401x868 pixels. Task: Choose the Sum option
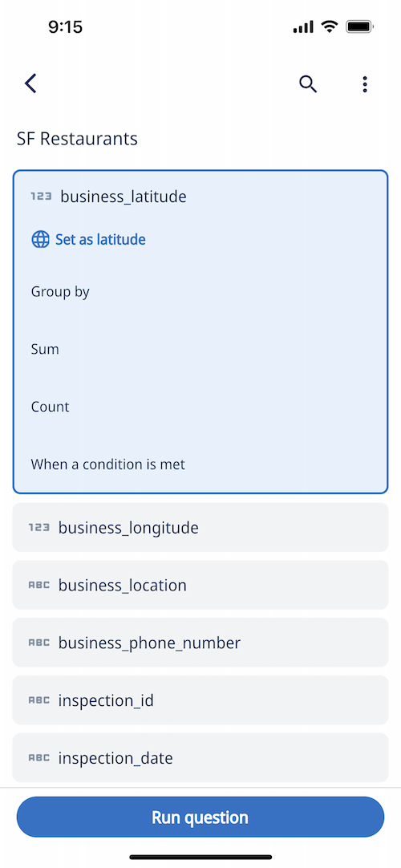(x=45, y=349)
